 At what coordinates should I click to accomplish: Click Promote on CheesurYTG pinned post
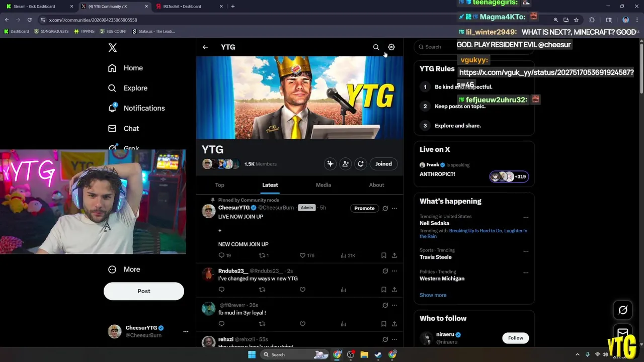coord(364,208)
